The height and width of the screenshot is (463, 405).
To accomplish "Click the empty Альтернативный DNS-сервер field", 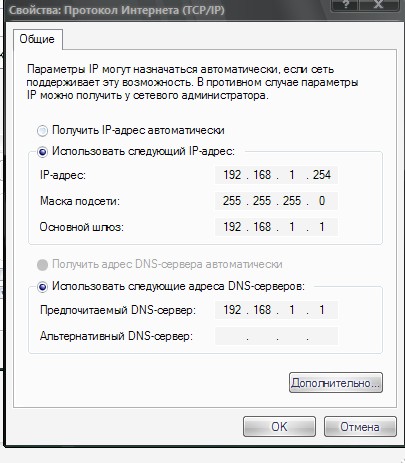I will click(x=276, y=336).
